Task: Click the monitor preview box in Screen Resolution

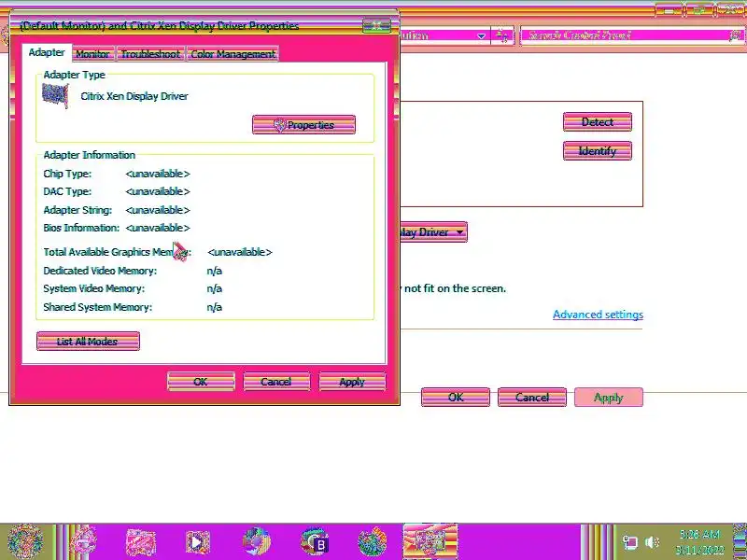Action: pos(522,154)
